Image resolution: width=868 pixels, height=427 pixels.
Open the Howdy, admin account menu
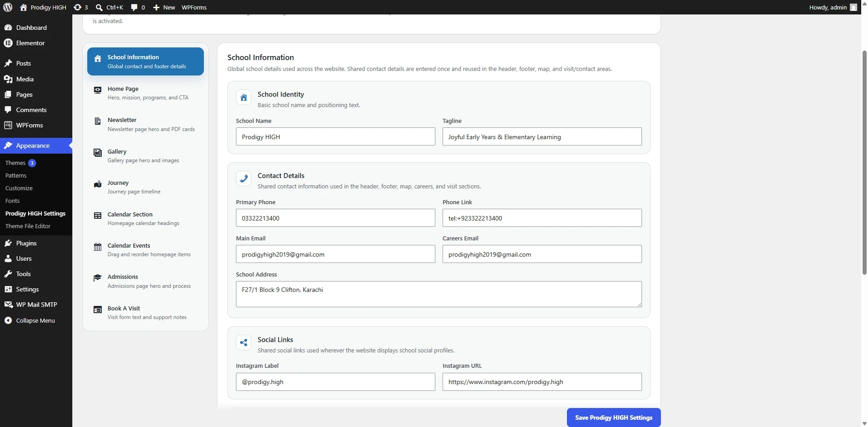point(833,7)
